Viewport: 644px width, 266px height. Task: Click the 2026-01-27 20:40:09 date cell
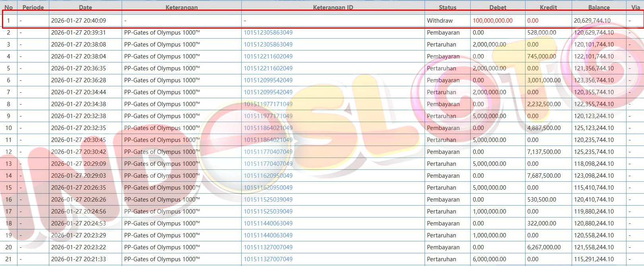point(79,21)
